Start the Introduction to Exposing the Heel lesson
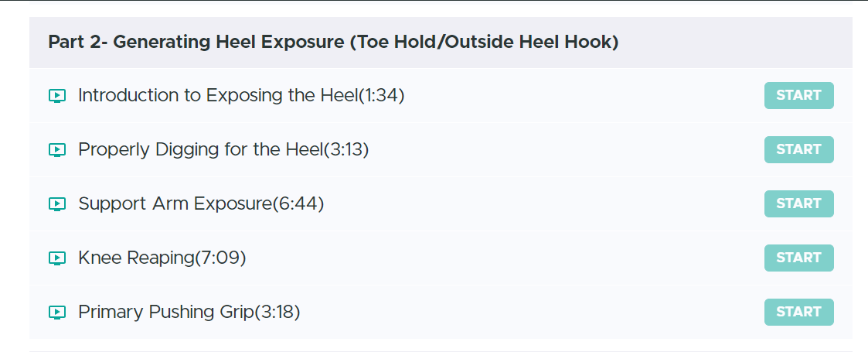868x352 pixels. (x=798, y=95)
